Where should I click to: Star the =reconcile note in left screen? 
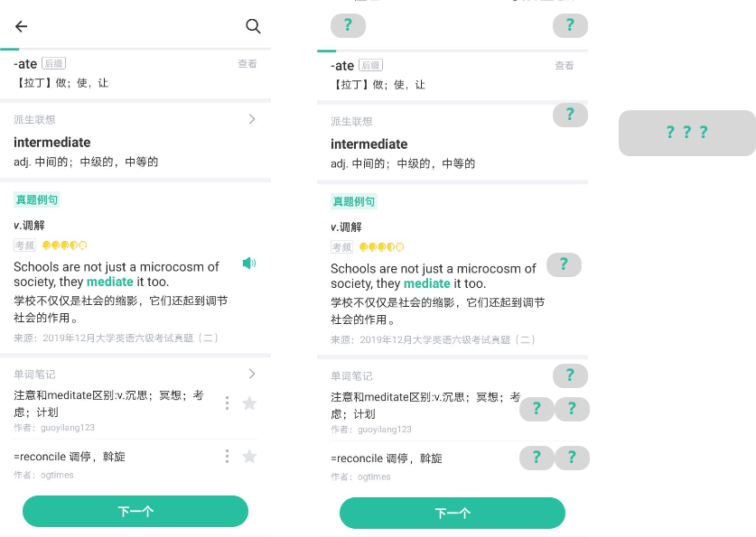tap(249, 456)
